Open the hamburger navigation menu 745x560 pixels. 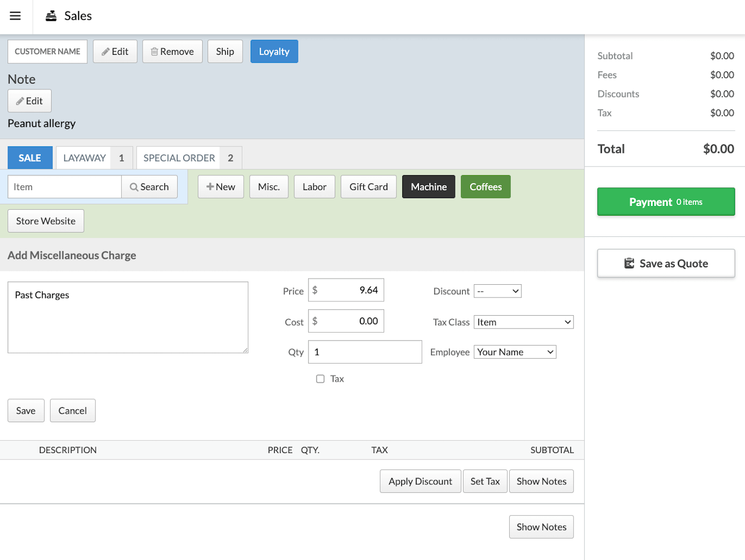pyautogui.click(x=15, y=16)
